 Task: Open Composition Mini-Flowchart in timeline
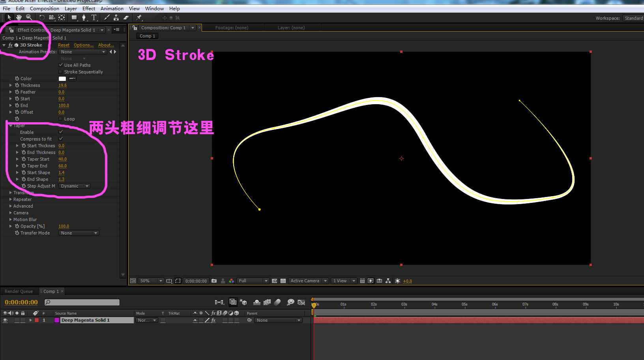(x=219, y=302)
